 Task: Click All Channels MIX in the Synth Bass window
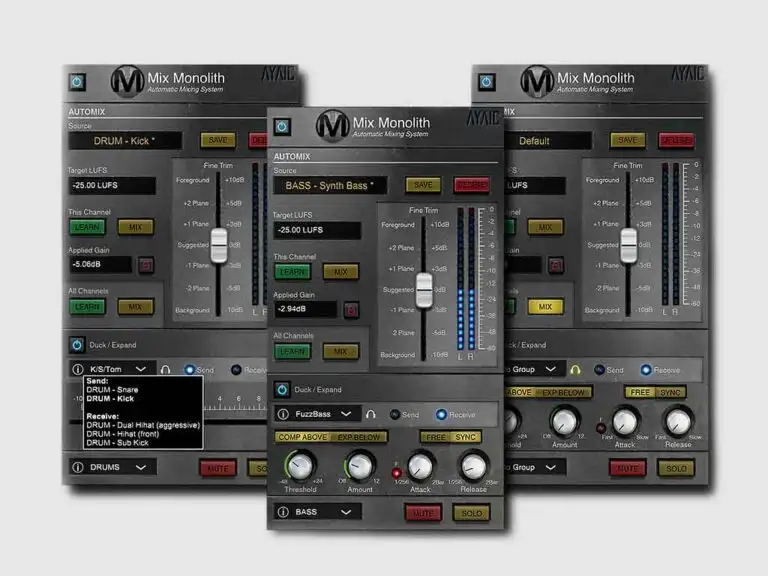point(340,352)
